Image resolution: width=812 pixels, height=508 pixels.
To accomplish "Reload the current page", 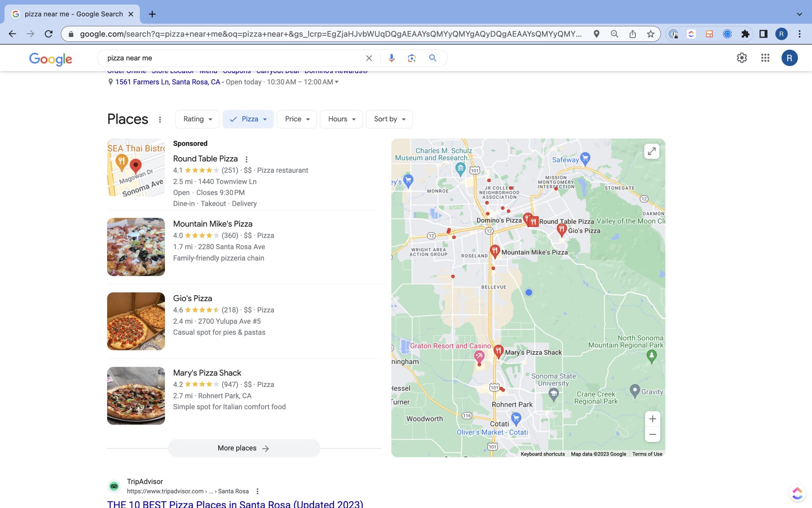I will click(x=49, y=34).
